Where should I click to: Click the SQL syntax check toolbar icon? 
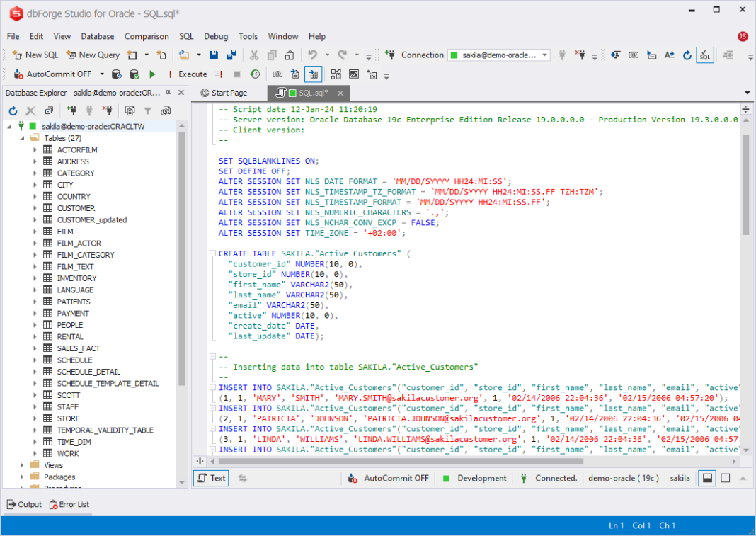pos(705,54)
